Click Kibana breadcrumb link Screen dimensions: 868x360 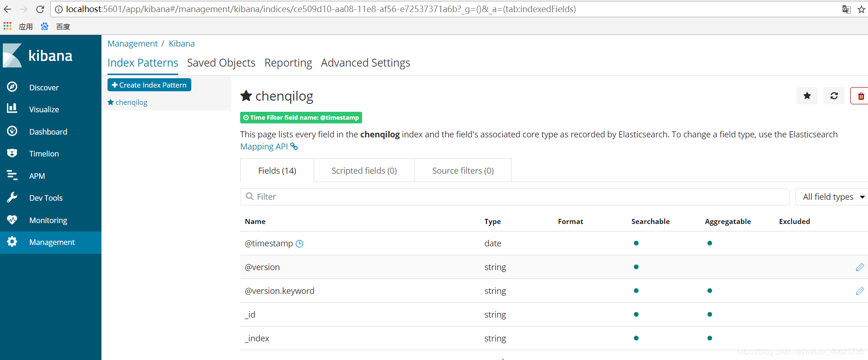(182, 43)
